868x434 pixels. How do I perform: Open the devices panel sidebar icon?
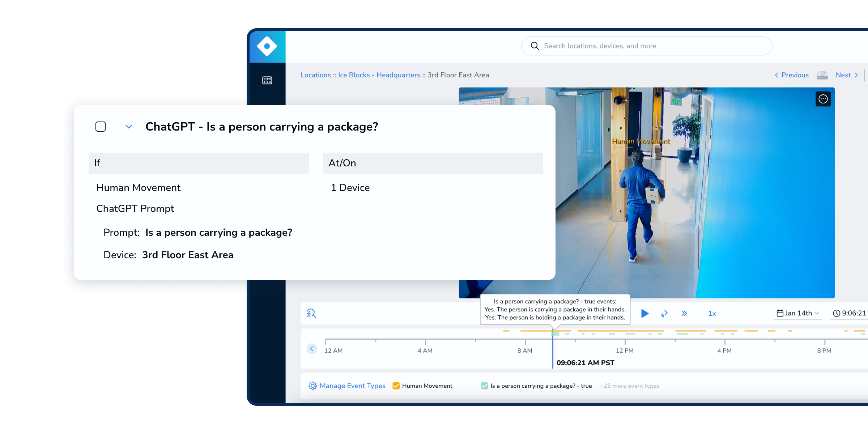click(267, 80)
